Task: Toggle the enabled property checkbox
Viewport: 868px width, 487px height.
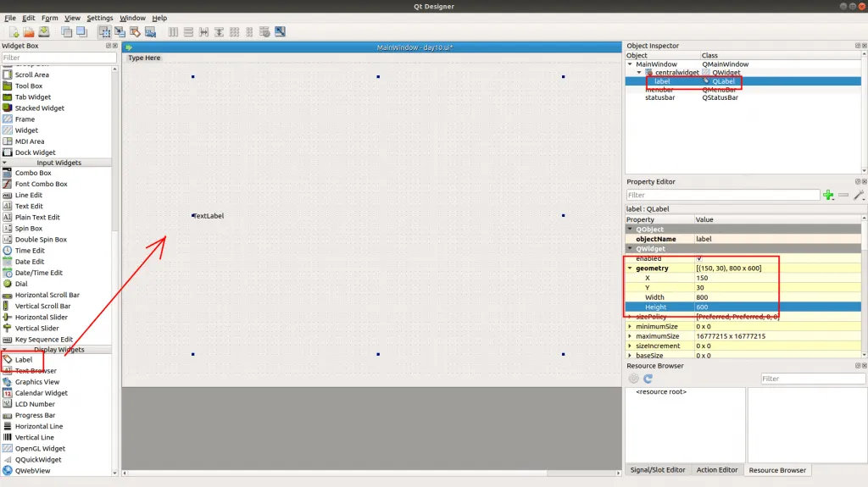Action: tap(699, 258)
